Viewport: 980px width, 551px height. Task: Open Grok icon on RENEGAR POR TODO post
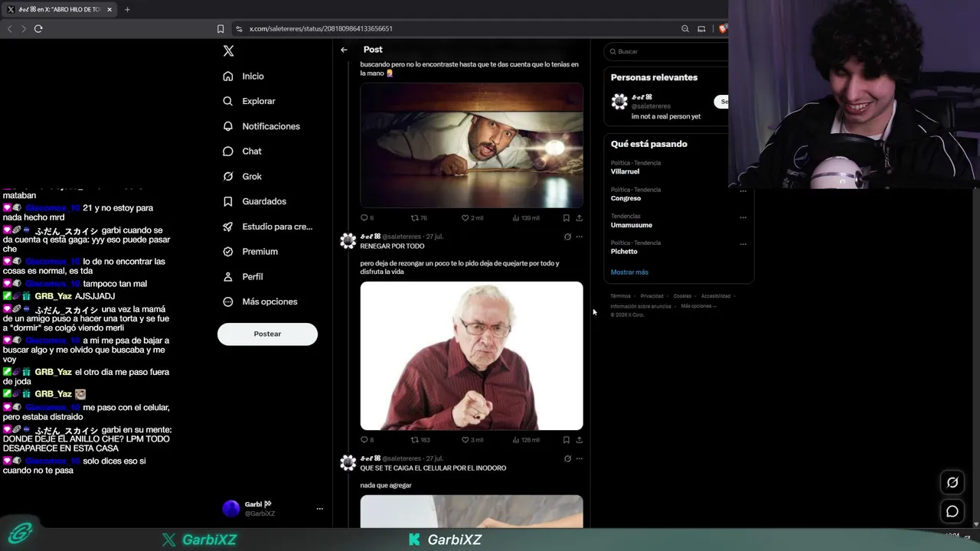pyautogui.click(x=567, y=236)
